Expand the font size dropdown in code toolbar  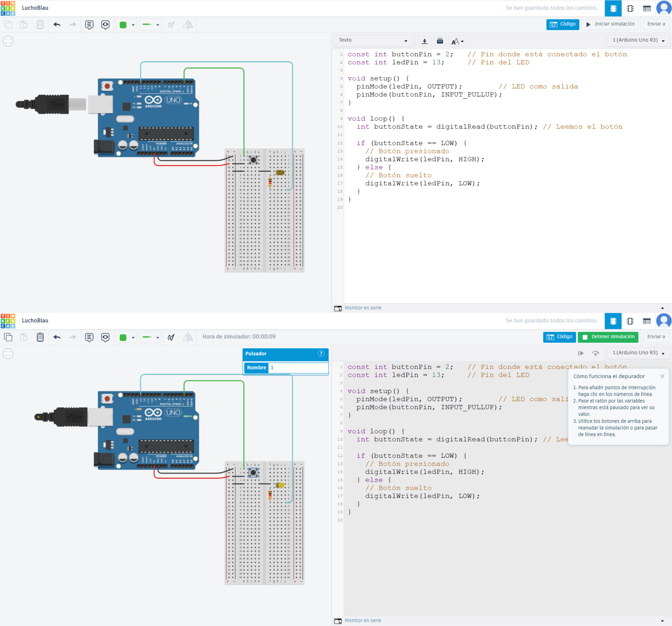(457, 41)
